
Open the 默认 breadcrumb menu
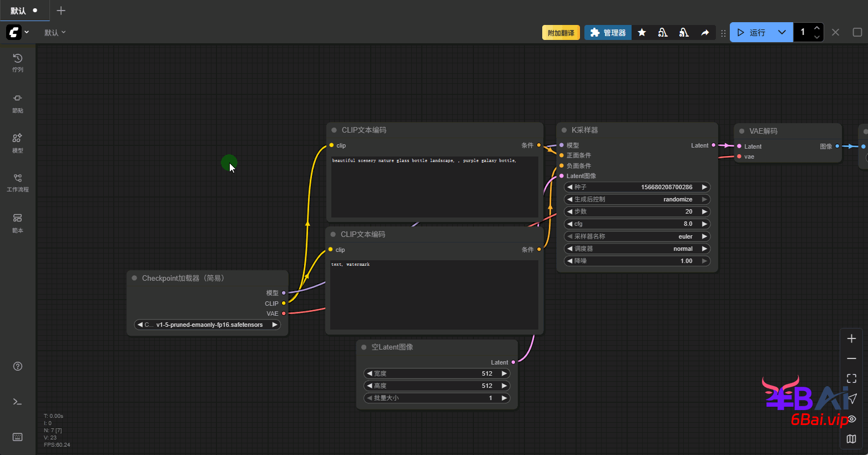tap(54, 33)
